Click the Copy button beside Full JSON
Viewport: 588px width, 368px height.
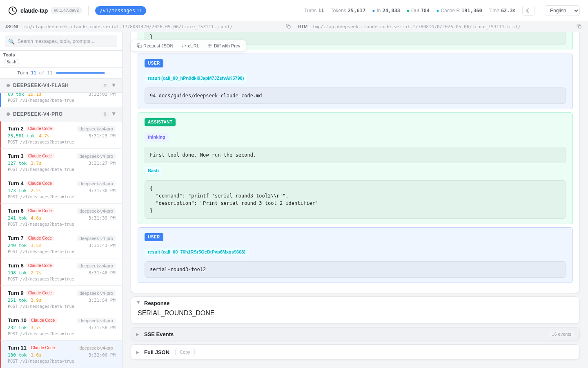click(185, 352)
